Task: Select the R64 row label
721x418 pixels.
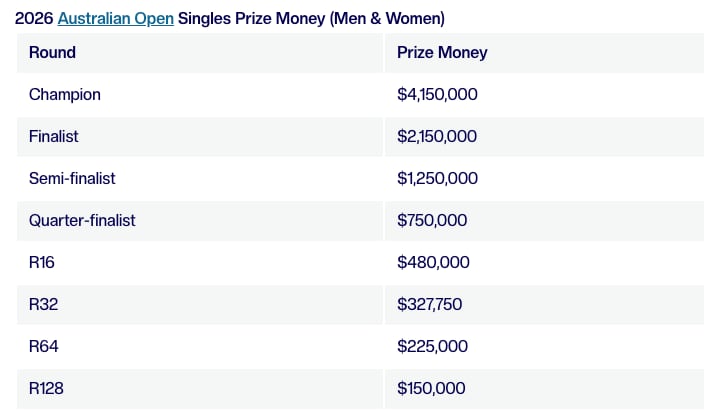Action: click(44, 346)
